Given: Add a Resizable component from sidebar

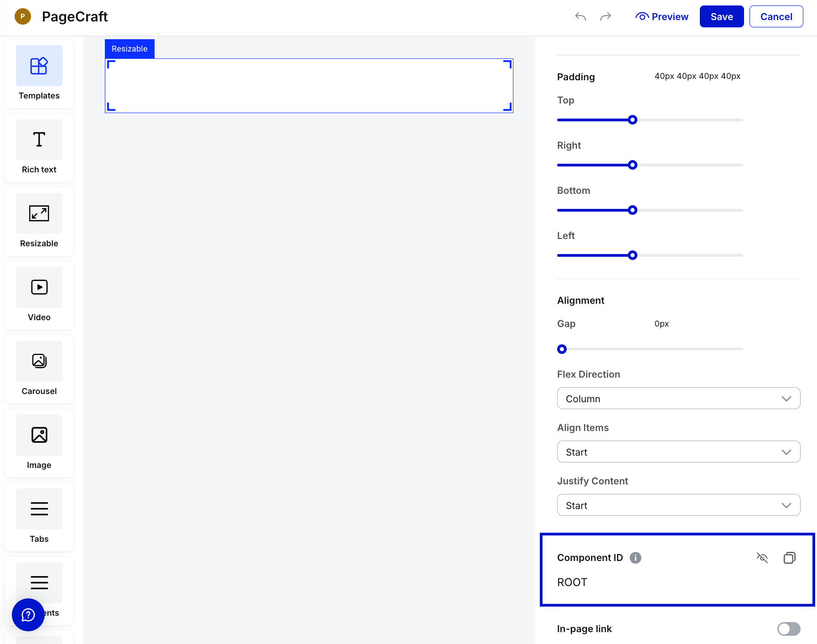Looking at the screenshot, I should coord(39,214).
